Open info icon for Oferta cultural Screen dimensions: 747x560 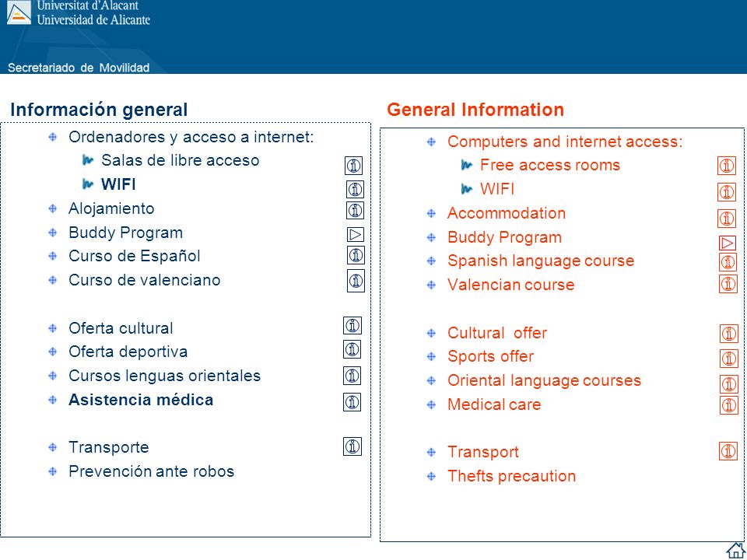pyautogui.click(x=352, y=326)
